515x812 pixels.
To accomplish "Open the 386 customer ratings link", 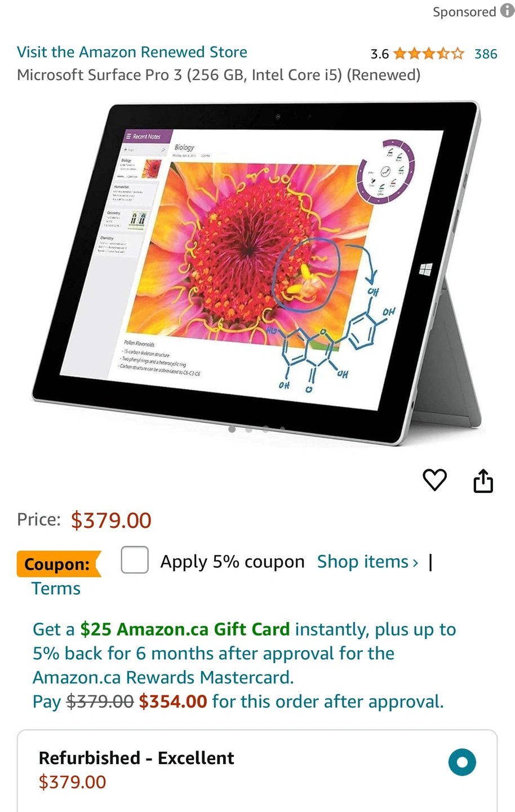I will [486, 54].
